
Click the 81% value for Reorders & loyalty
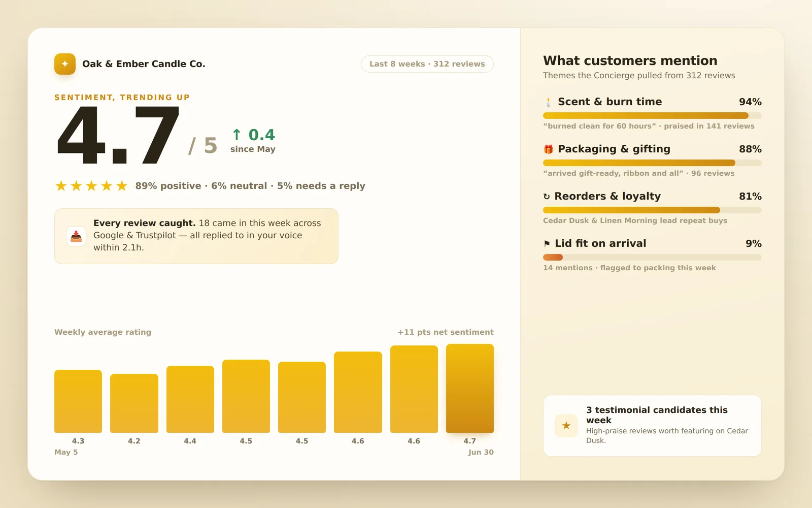coord(750,196)
